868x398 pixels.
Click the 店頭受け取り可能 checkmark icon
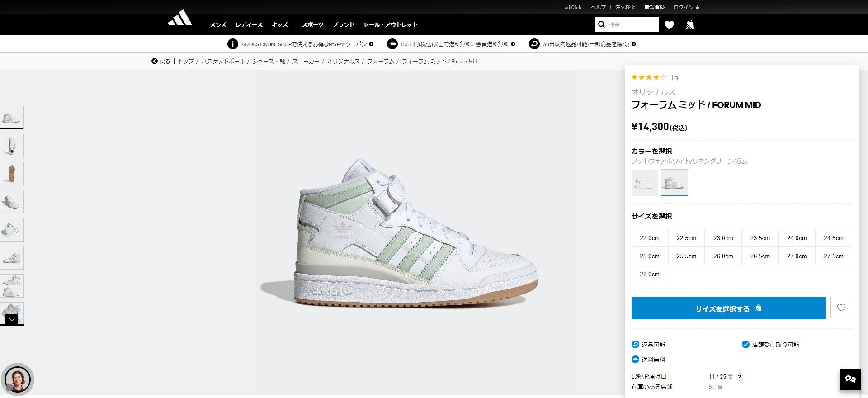pos(746,345)
